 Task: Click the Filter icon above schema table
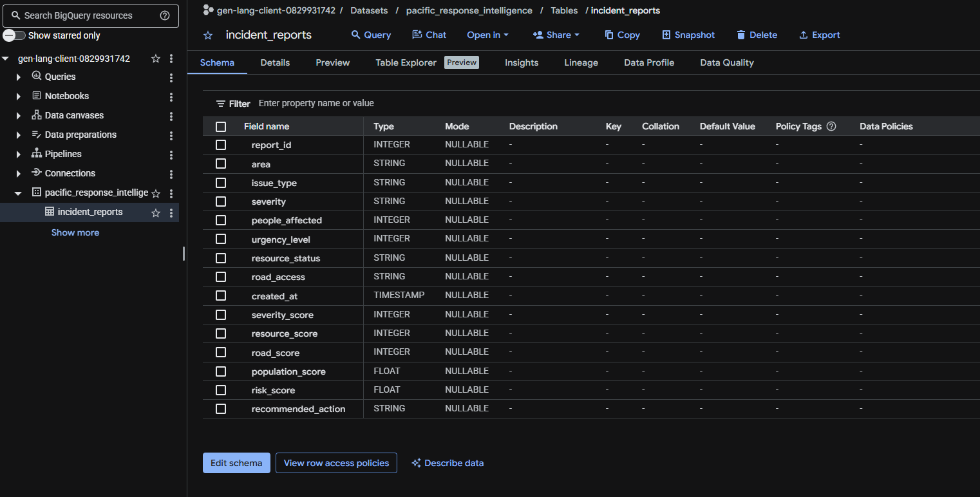point(221,104)
